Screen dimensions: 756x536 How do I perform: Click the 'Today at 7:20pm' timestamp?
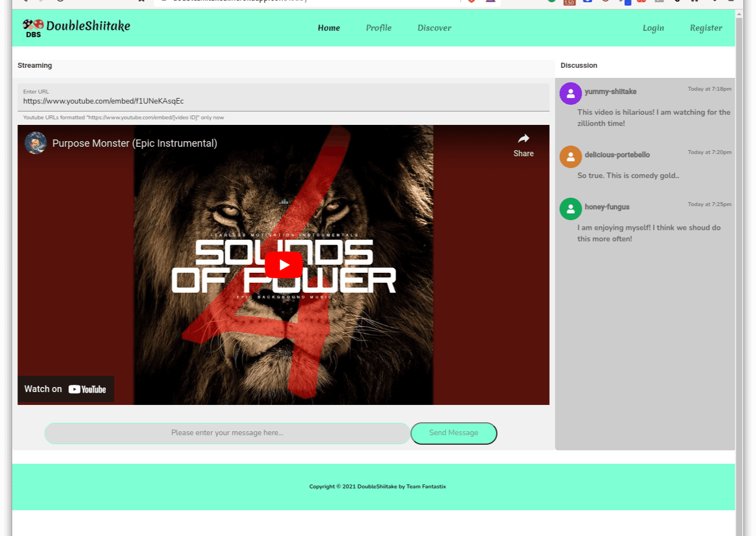709,152
